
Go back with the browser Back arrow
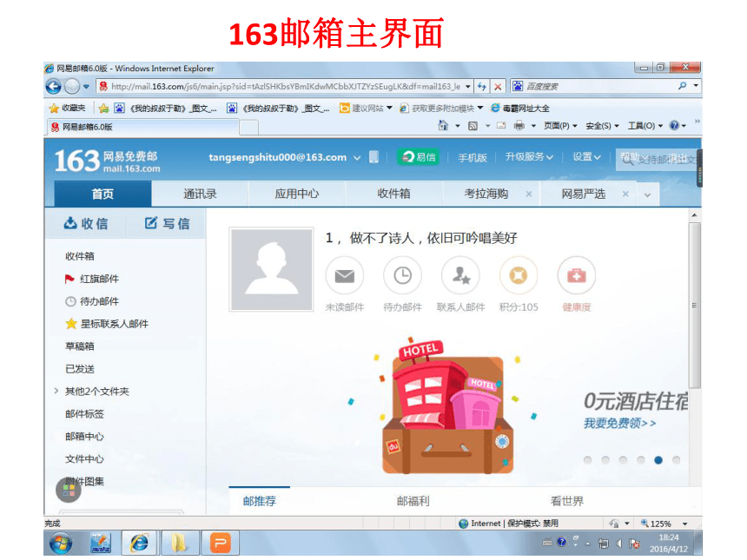click(x=53, y=87)
